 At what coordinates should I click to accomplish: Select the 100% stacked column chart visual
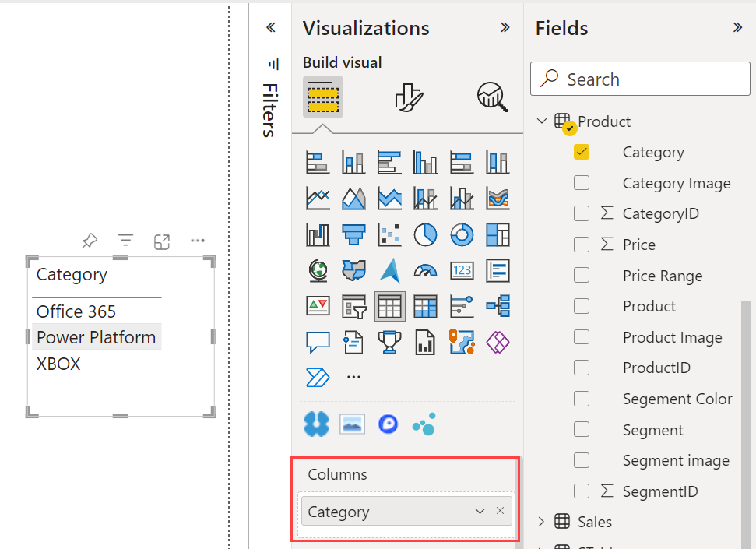[x=498, y=162]
